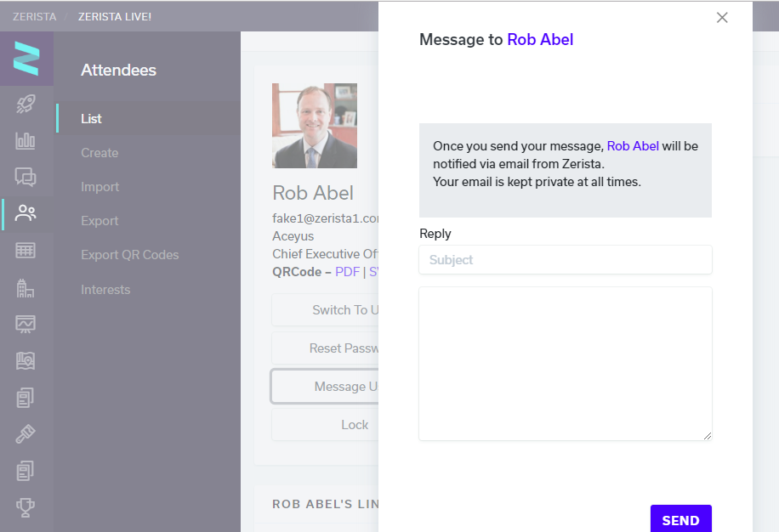Click into the message body text area
779x532 pixels.
(x=566, y=364)
